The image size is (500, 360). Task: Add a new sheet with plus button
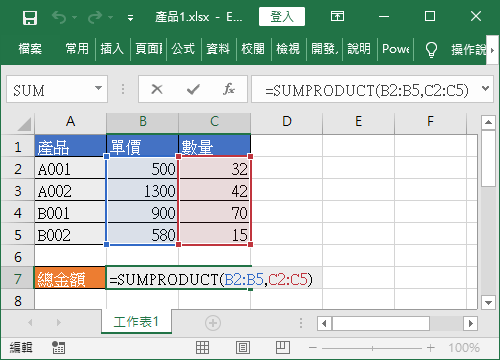tap(213, 323)
